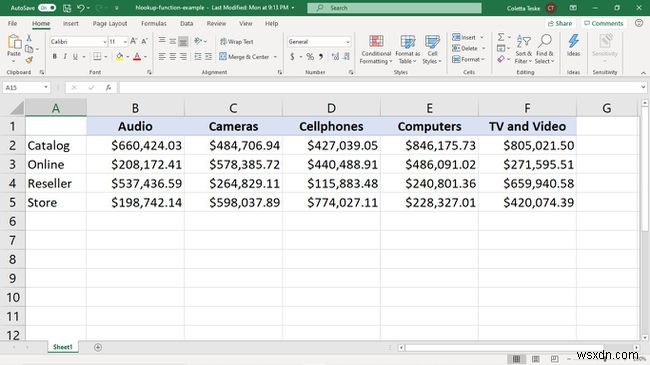Toggle Align Right
This screenshot has height=365, width=650.
[183, 56]
